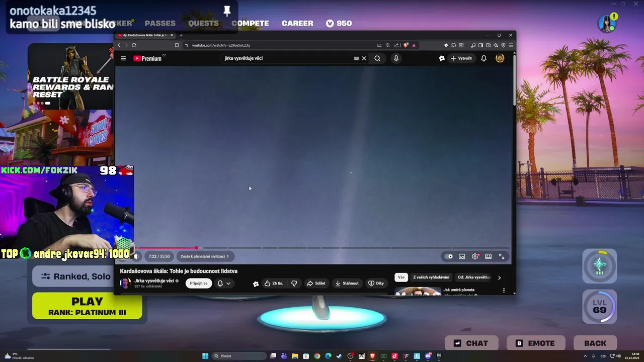
Task: Open Fortnite V-Bucks 950 balance
Action: [339, 23]
